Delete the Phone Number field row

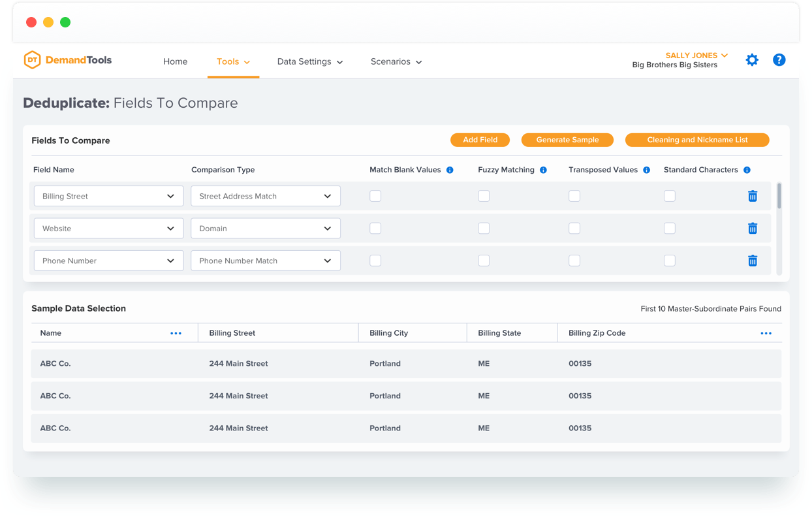coord(753,261)
